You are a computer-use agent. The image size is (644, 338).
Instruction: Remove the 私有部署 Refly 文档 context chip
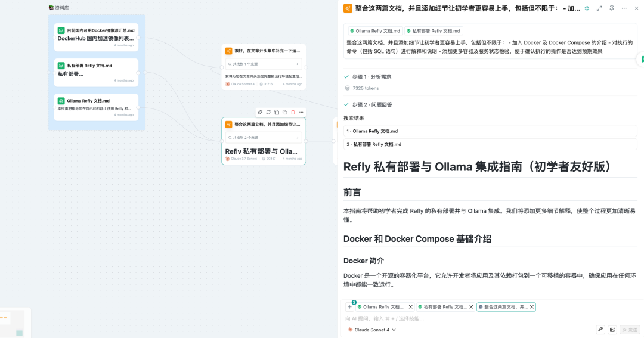tap(471, 307)
